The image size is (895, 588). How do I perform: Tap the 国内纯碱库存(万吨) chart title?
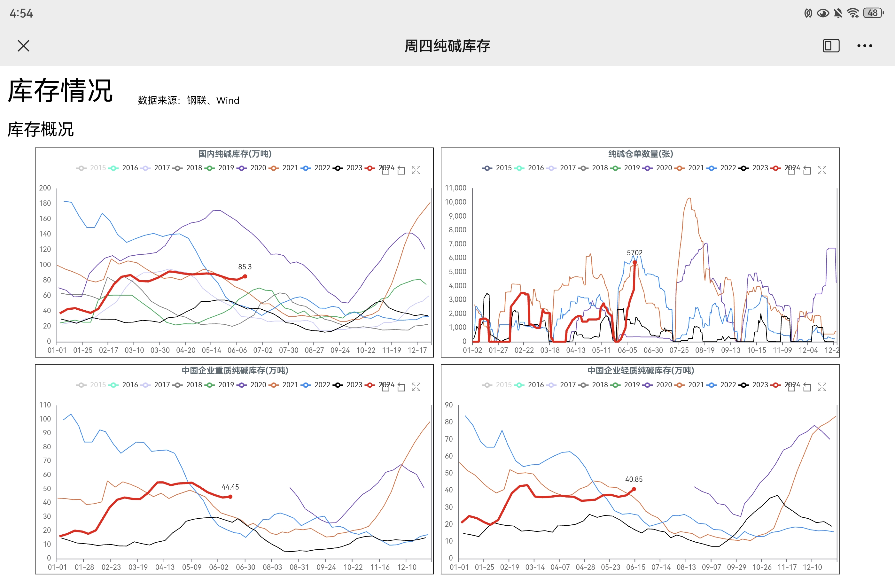pyautogui.click(x=235, y=154)
